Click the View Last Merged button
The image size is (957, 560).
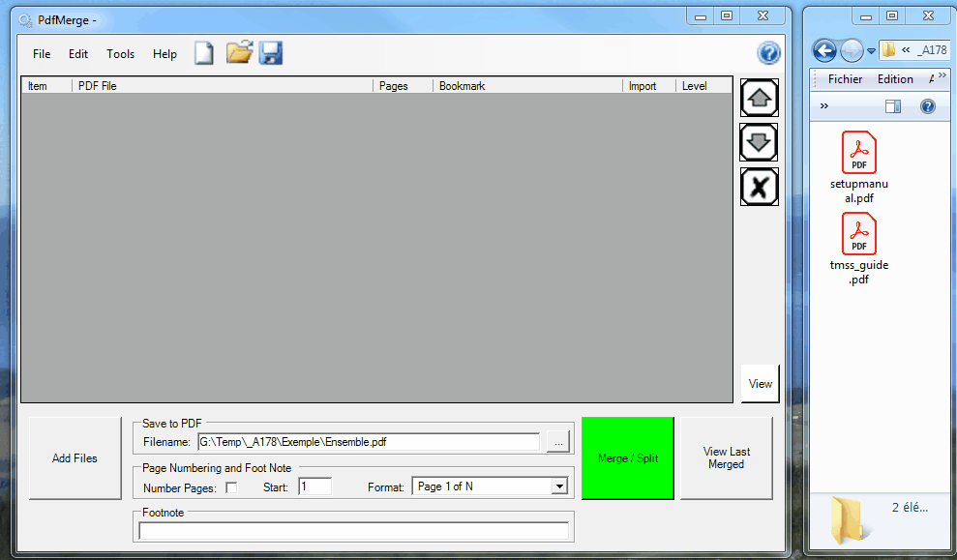(x=727, y=458)
